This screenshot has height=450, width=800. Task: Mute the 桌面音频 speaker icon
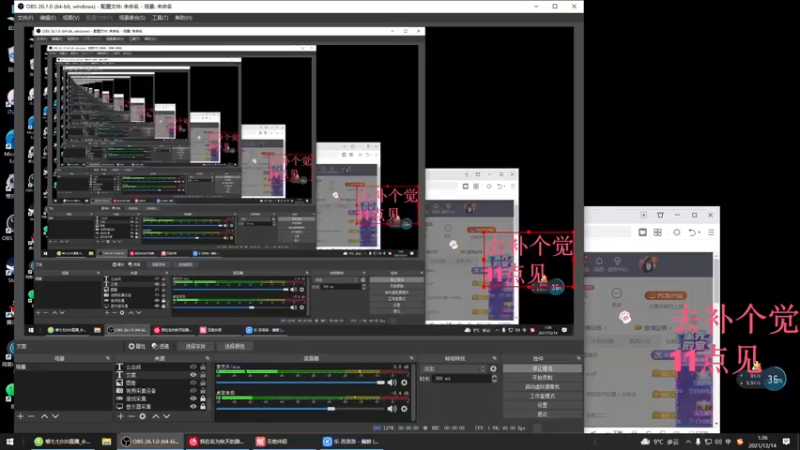392,409
